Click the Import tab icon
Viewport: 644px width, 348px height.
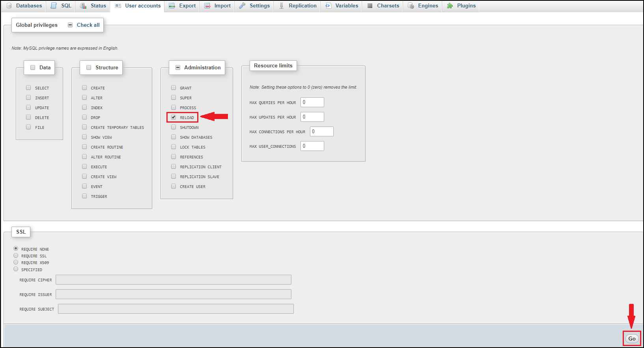pos(207,6)
